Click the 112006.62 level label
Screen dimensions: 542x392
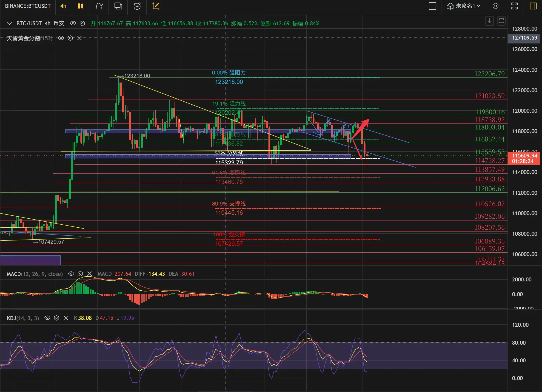(490, 189)
